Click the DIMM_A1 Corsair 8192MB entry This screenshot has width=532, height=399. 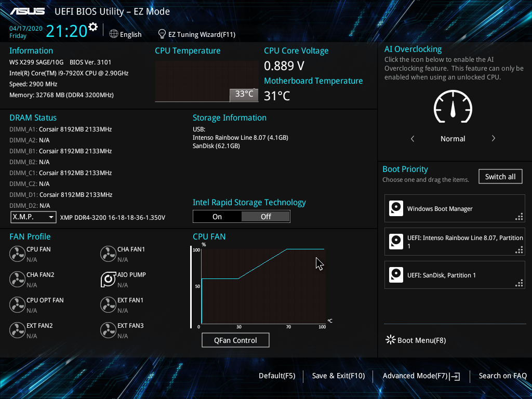click(x=60, y=129)
